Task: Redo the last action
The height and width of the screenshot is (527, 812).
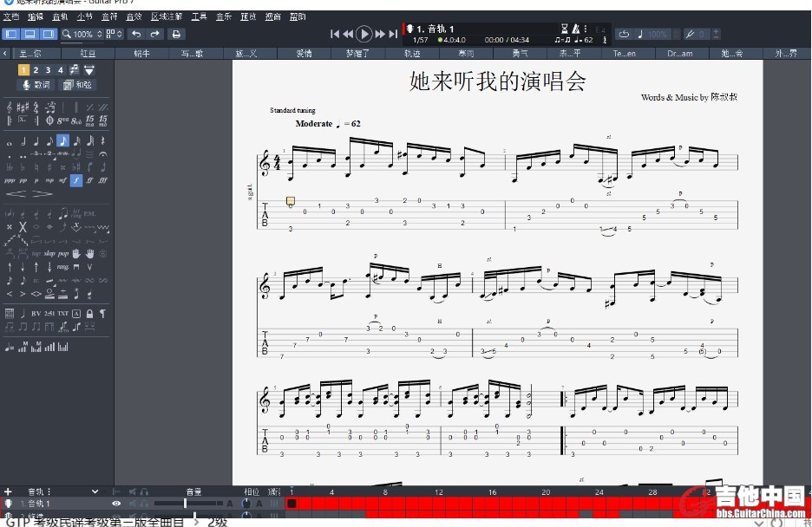Action: (x=154, y=34)
